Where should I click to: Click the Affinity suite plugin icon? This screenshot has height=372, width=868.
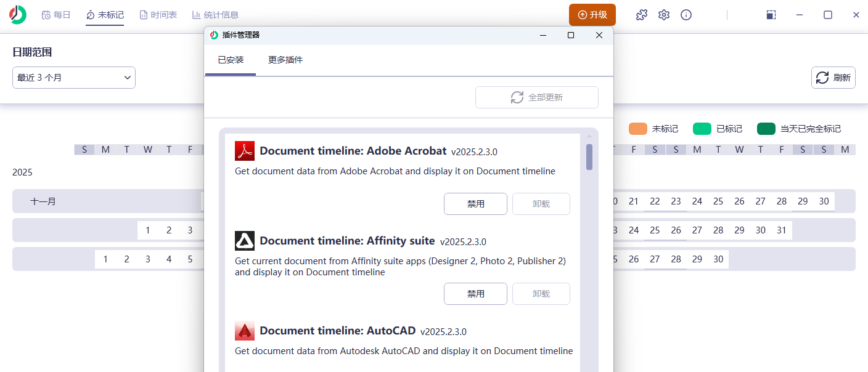pos(244,241)
